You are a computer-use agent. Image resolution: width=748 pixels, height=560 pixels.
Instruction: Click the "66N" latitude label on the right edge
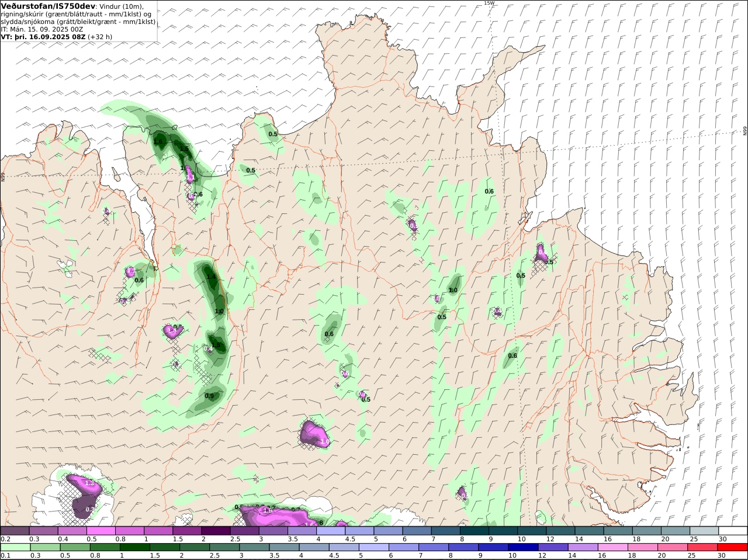click(745, 131)
